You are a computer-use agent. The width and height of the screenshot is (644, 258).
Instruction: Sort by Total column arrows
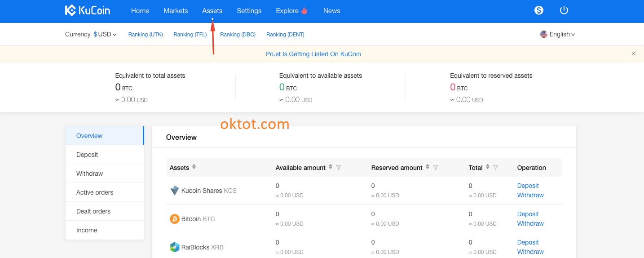[488, 167]
